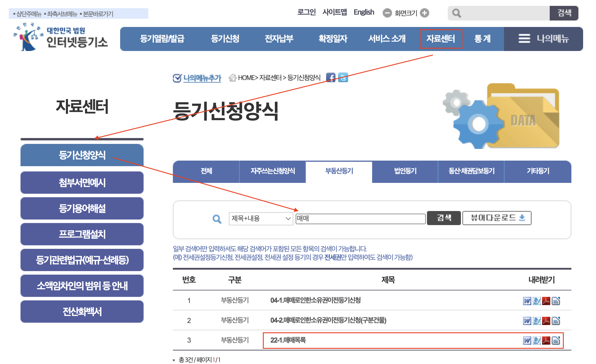Screen dimensions: 596x364
Task: Decrease screen size with minus icon
Action: tap(387, 13)
